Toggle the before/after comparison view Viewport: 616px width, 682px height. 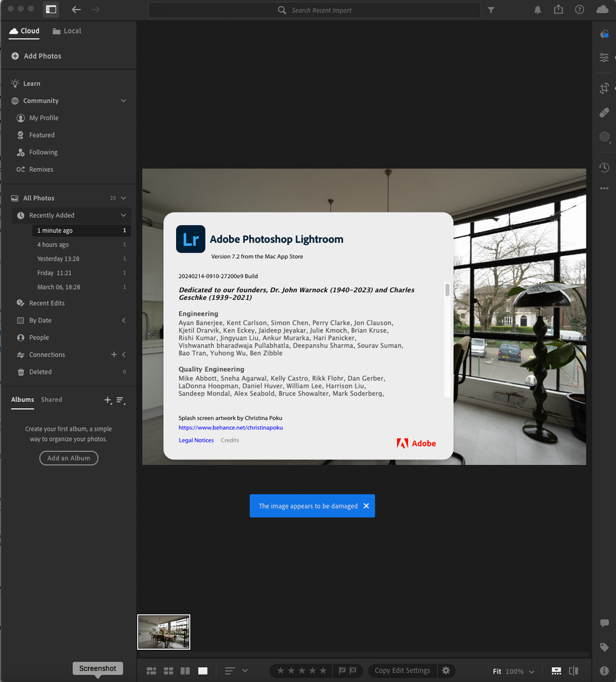point(574,670)
